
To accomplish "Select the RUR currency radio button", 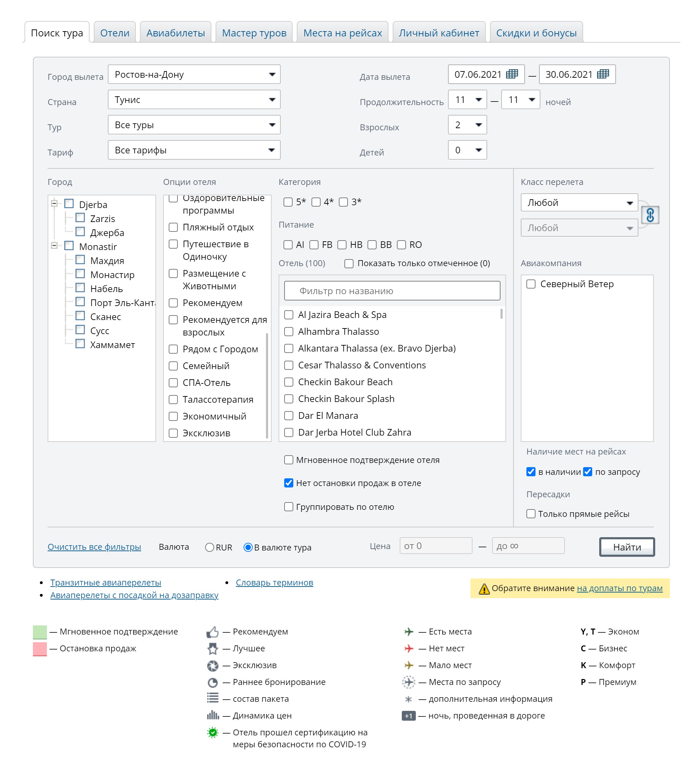I will pyautogui.click(x=209, y=547).
